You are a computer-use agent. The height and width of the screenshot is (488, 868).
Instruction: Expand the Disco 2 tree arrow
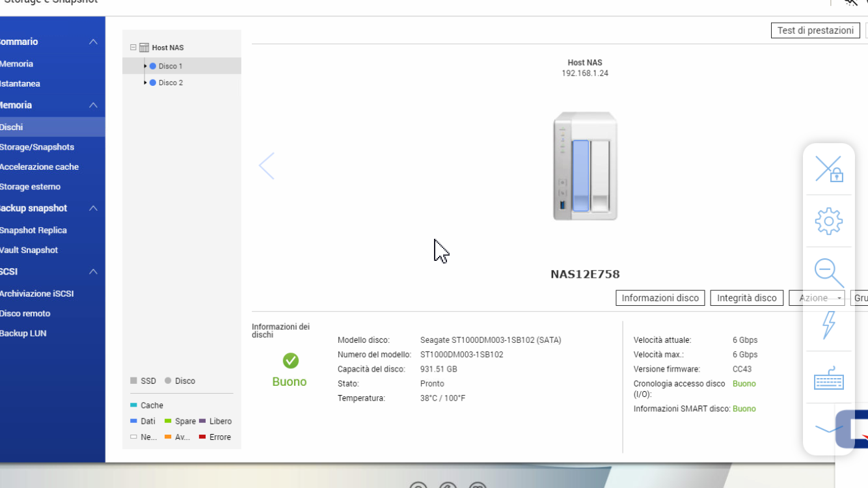145,83
